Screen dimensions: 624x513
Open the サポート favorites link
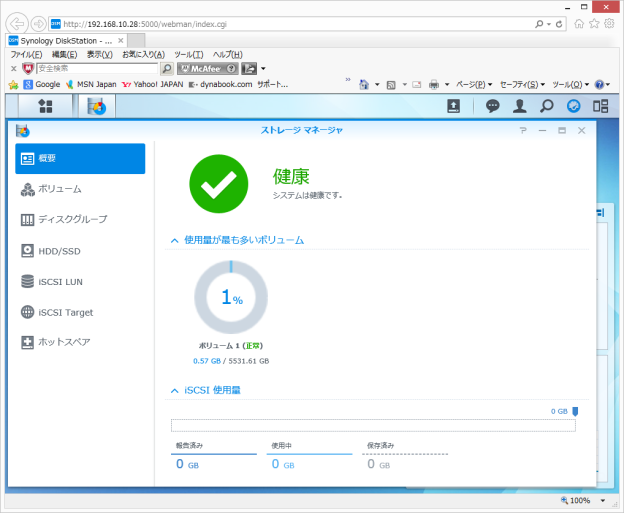pos(272,84)
